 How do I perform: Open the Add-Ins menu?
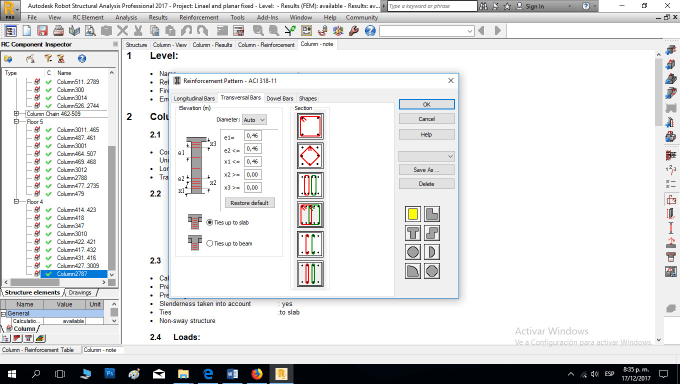(x=268, y=17)
